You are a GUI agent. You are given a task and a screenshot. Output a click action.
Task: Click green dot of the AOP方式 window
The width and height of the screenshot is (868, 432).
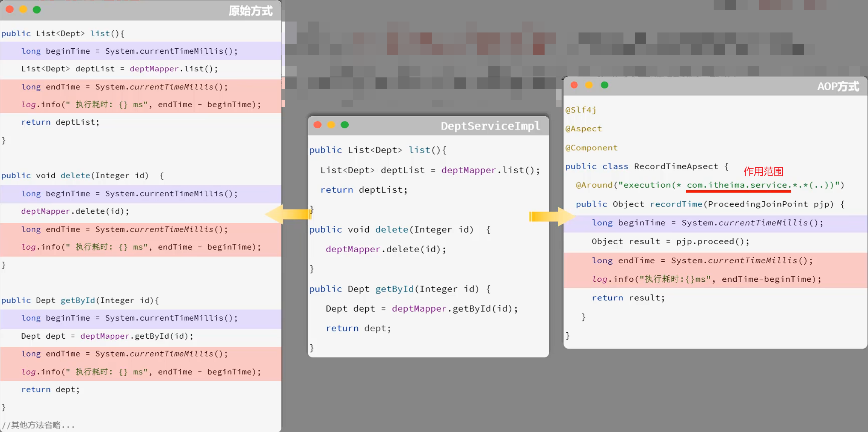605,85
